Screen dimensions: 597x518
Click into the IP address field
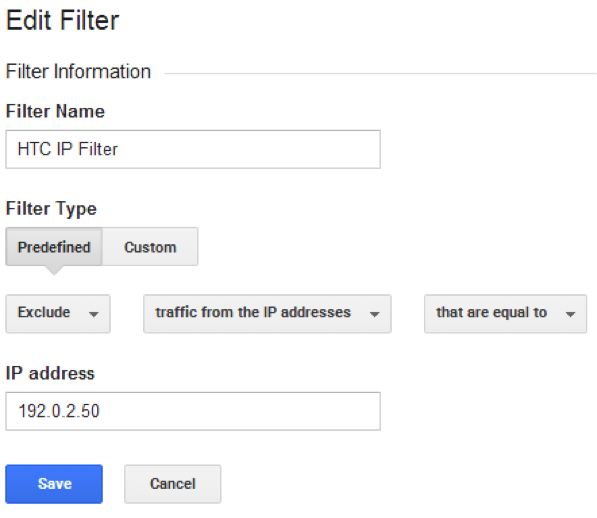193,411
